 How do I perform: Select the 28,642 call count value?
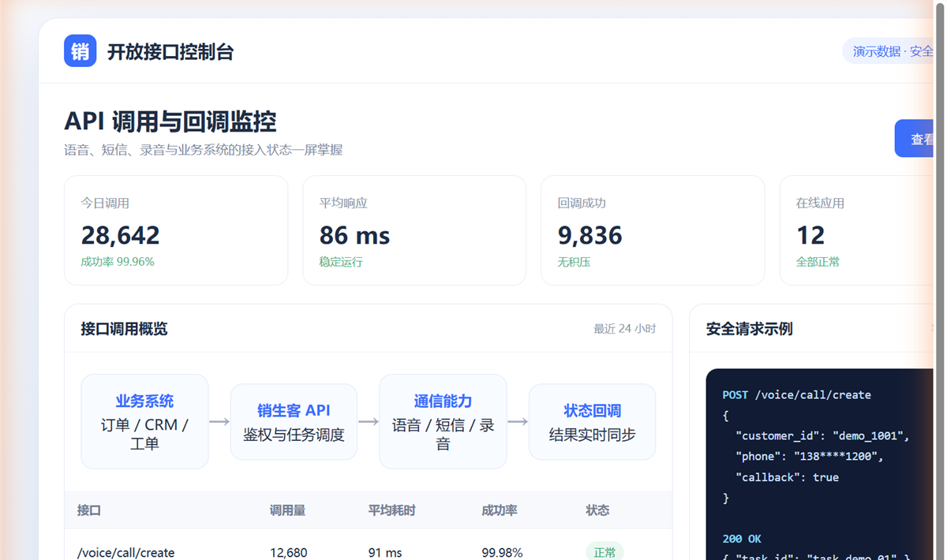[x=120, y=235]
